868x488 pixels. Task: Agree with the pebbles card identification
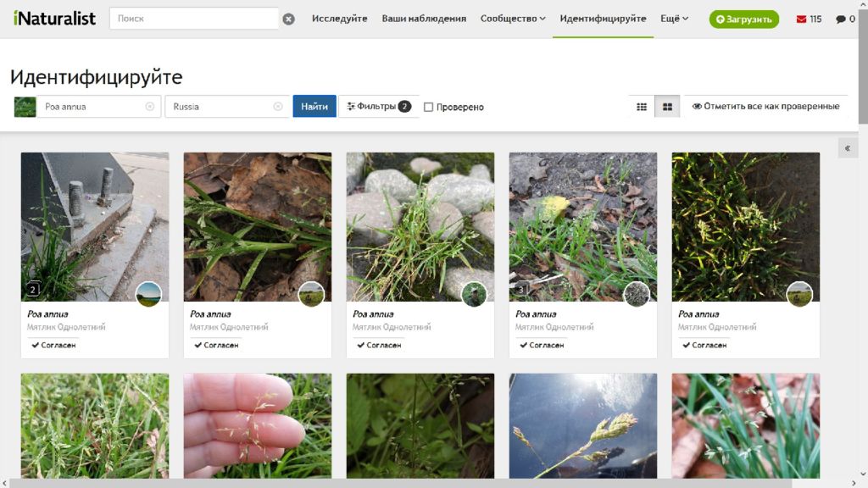(x=379, y=345)
